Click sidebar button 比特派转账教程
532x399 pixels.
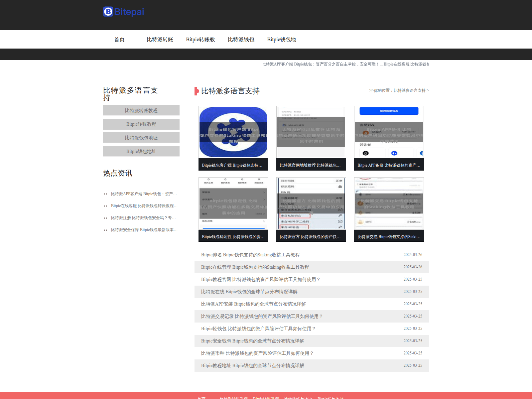[141, 110]
